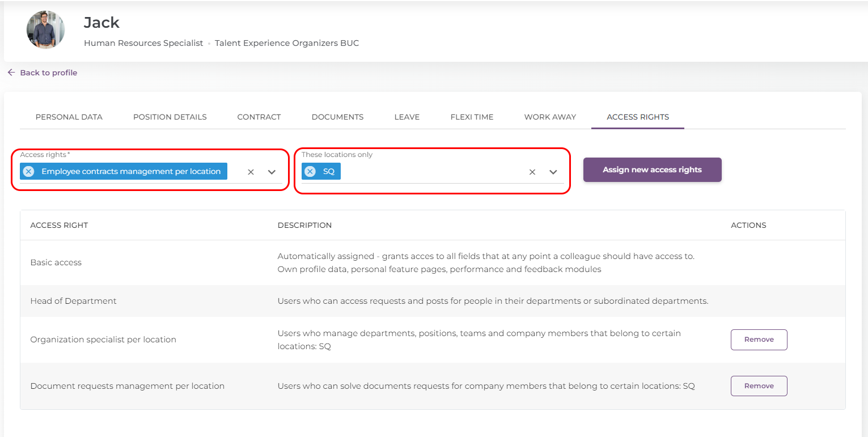Image resolution: width=868 pixels, height=437 pixels.
Task: Switch to the Leave tab
Action: [407, 117]
